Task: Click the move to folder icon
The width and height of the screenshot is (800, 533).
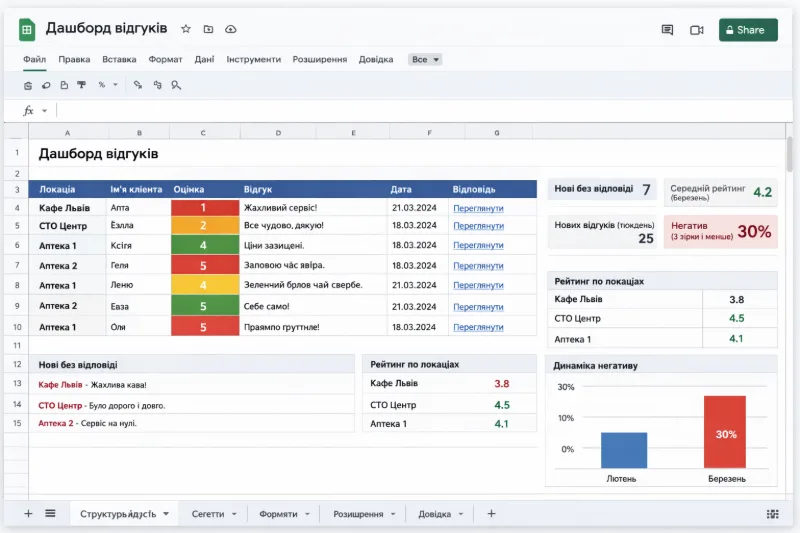Action: tap(208, 30)
